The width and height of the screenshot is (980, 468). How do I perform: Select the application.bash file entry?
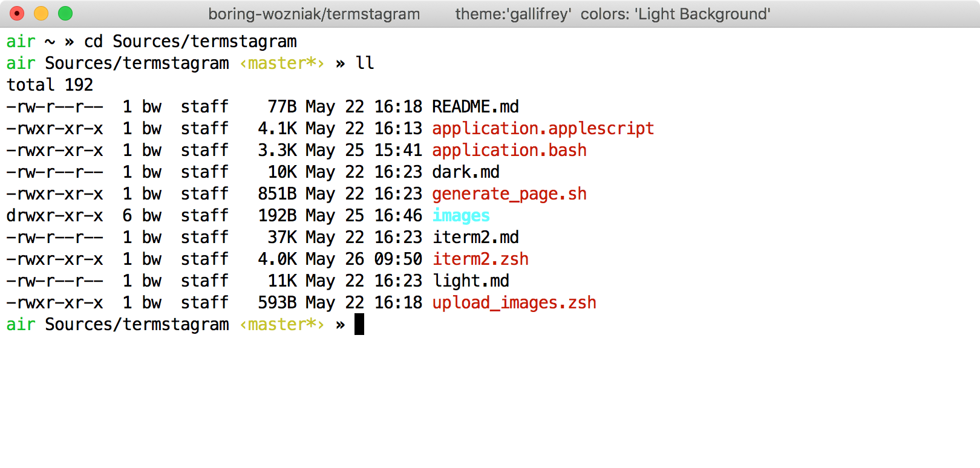click(x=509, y=151)
